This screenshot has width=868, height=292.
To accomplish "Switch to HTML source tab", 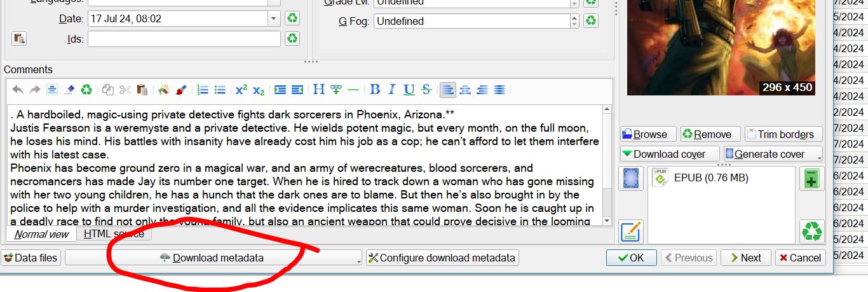I will (x=114, y=233).
